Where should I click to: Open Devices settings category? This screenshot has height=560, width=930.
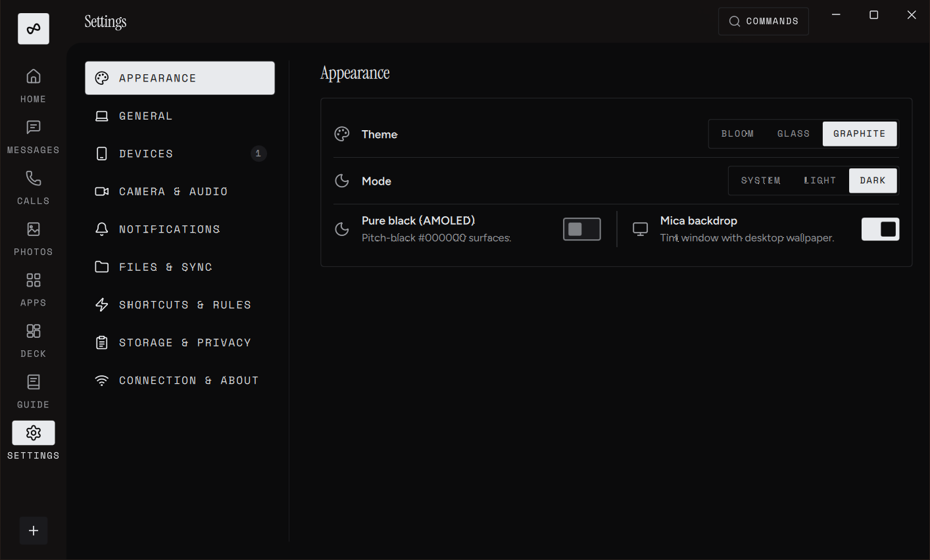coord(180,154)
